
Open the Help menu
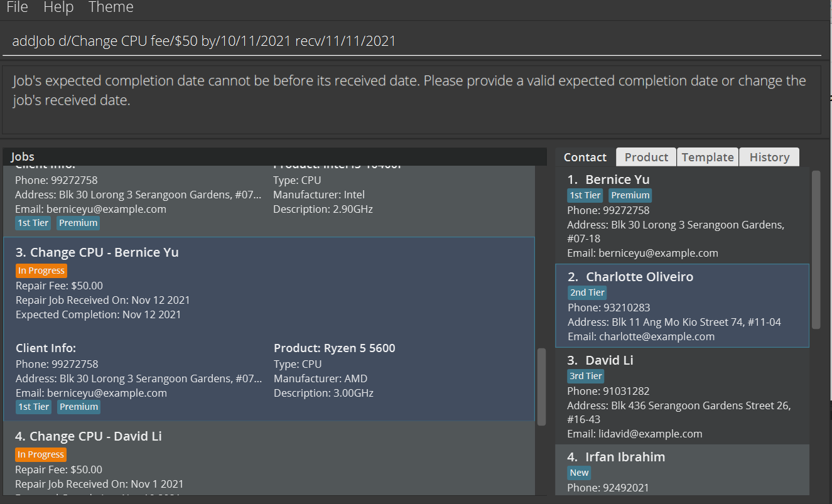(58, 8)
